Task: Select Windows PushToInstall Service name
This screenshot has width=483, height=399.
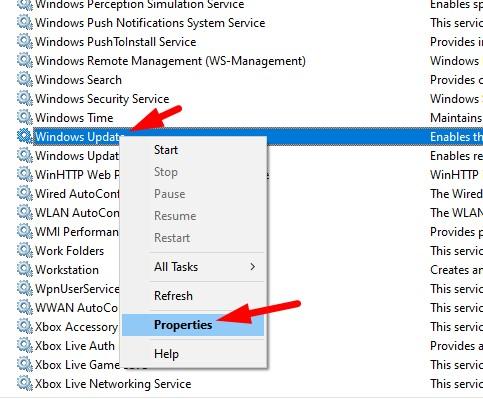Action: click(116, 42)
